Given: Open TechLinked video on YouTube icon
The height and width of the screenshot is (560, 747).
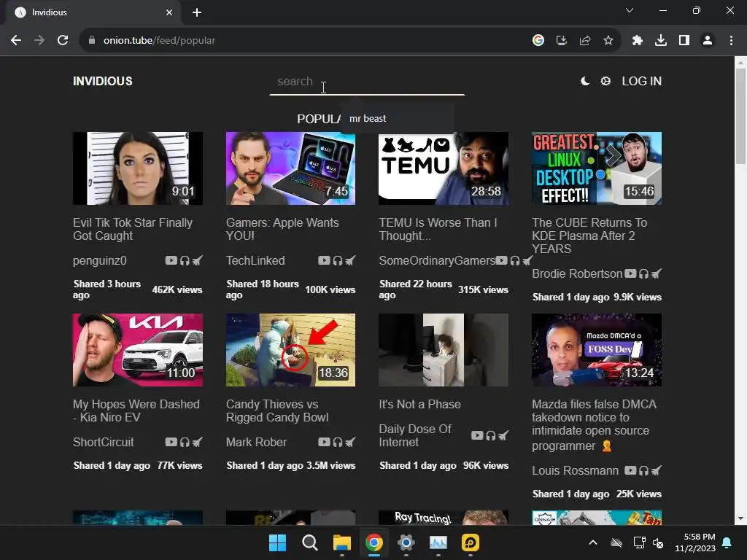Looking at the screenshot, I should [x=324, y=260].
